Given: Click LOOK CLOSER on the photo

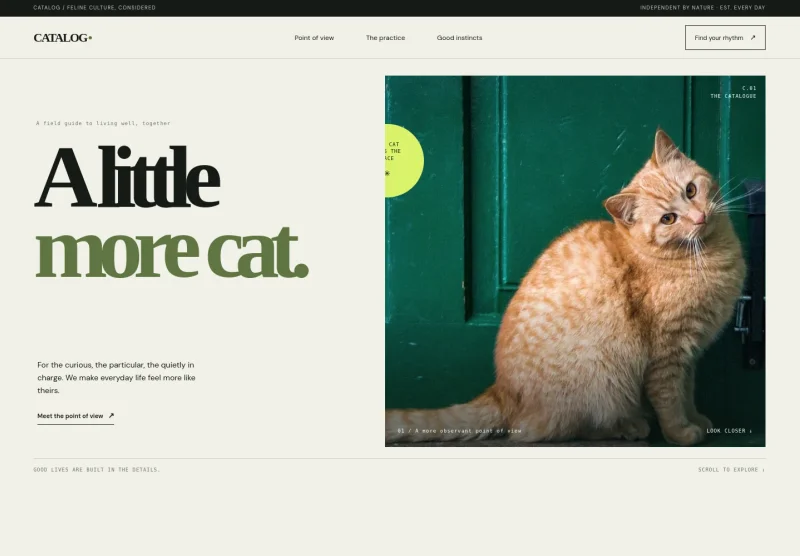Looking at the screenshot, I should [x=729, y=431].
